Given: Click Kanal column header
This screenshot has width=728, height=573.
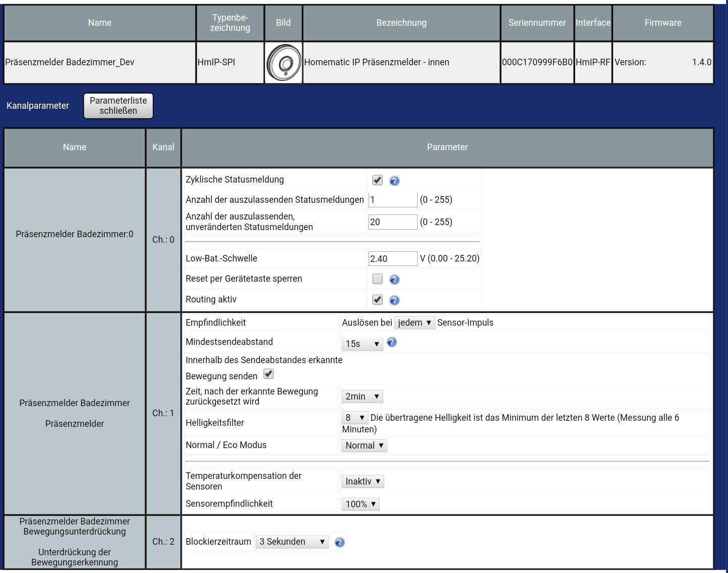Looking at the screenshot, I should pos(163,147).
